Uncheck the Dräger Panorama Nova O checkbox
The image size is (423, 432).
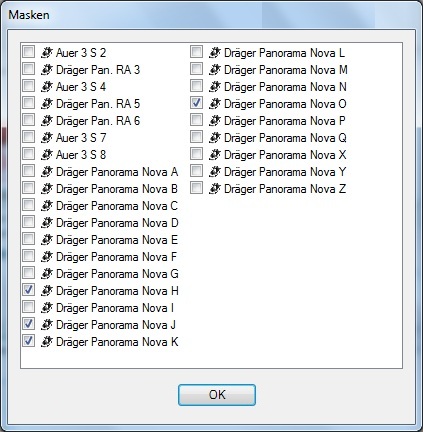[x=196, y=102]
